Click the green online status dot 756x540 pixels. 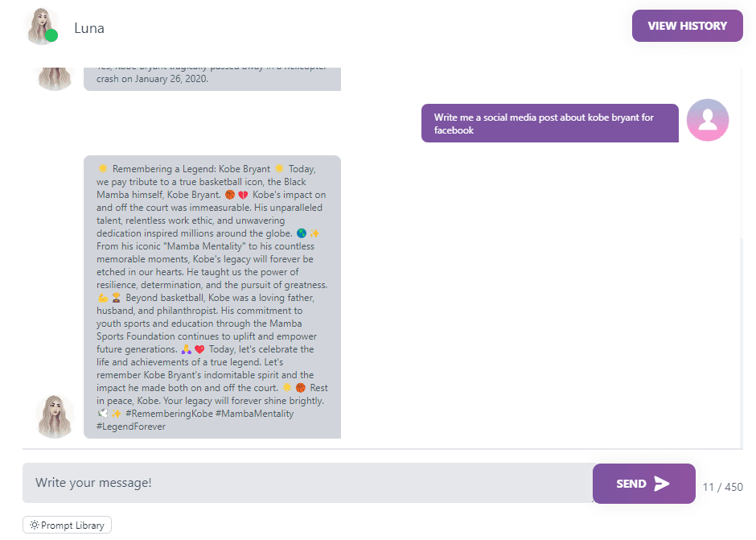click(x=51, y=35)
